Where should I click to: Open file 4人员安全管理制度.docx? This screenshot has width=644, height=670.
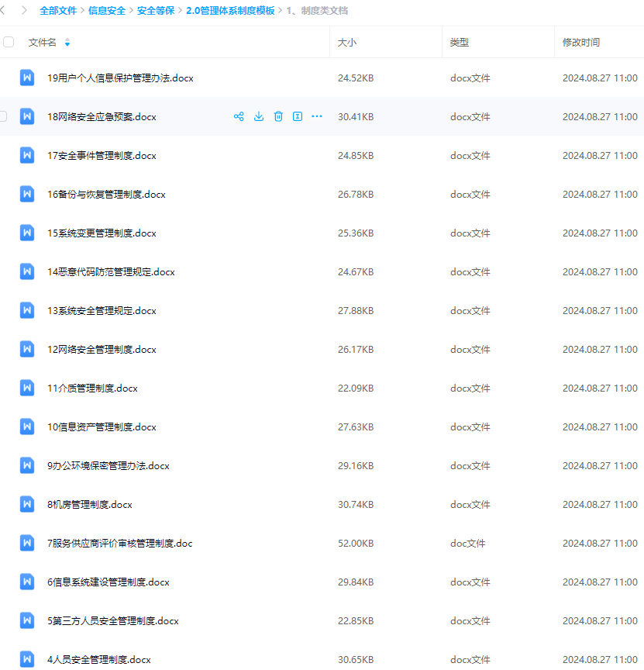(x=99, y=659)
